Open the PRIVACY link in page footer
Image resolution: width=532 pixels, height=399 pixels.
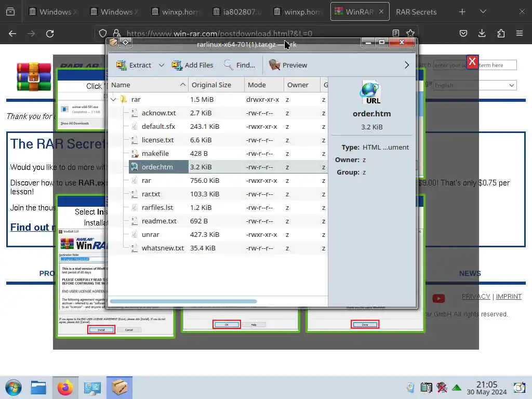(476, 297)
